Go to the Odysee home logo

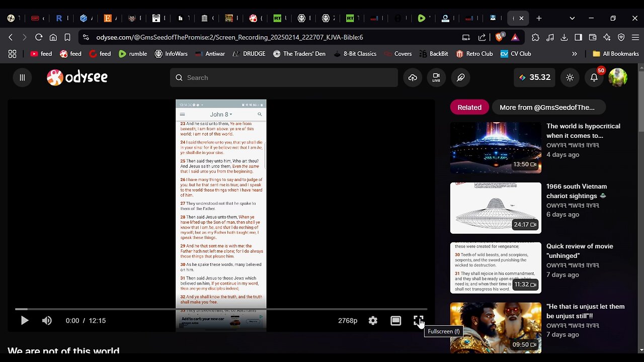click(77, 77)
